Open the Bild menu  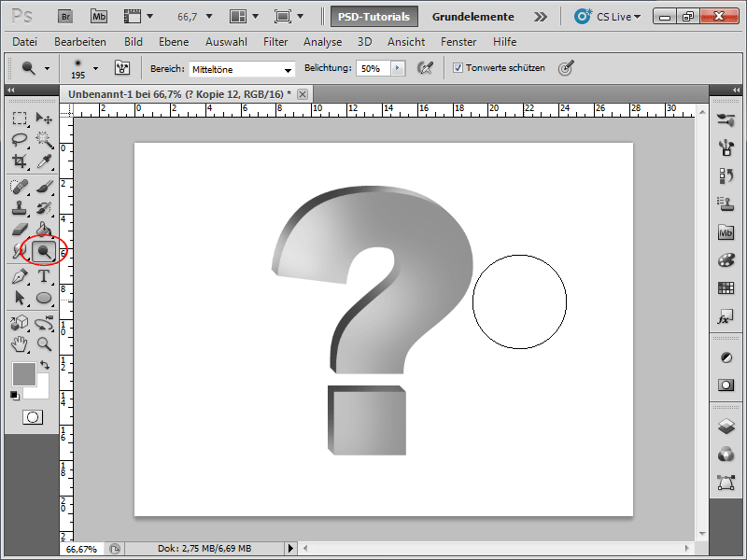click(x=134, y=42)
